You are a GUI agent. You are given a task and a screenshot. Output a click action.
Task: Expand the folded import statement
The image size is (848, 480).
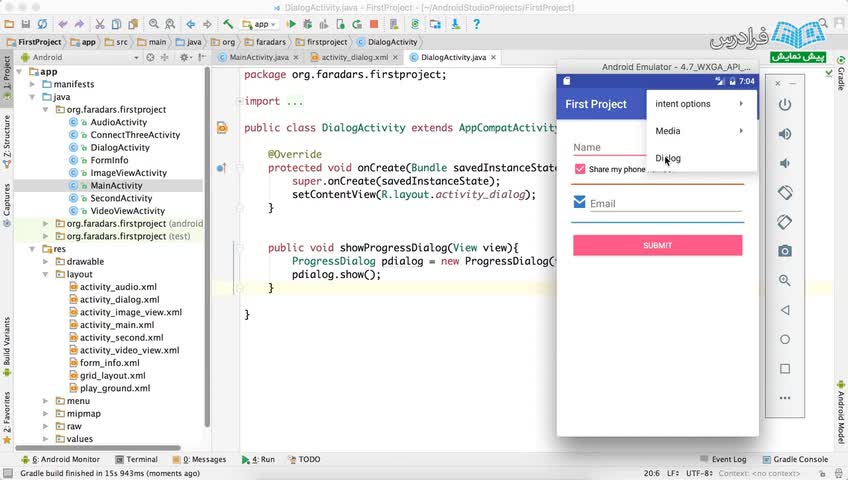point(239,101)
